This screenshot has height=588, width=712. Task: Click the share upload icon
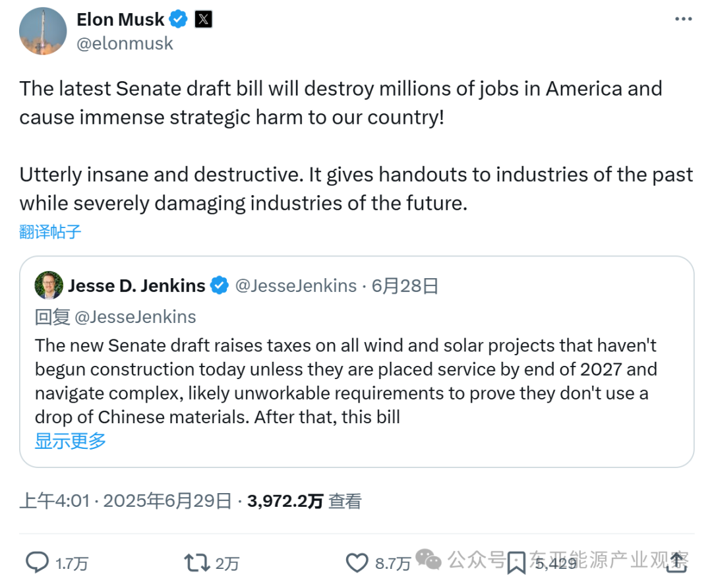coord(676,562)
